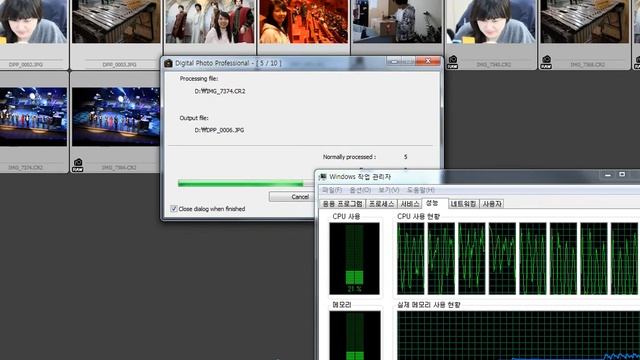This screenshot has width=640, height=360.
Task: Click the RAW badge on the IMG_7384 stage thumbnail
Action: (78, 165)
